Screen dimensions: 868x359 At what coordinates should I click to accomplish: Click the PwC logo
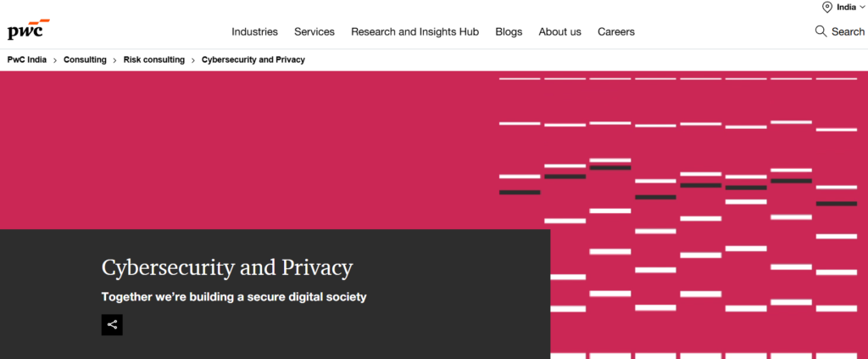pyautogui.click(x=28, y=30)
